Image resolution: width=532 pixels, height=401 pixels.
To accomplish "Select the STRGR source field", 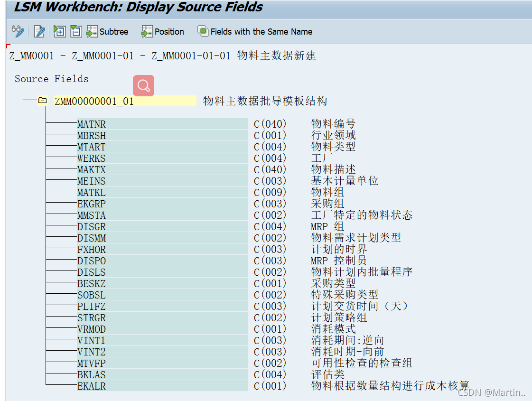I will pyautogui.click(x=162, y=317).
